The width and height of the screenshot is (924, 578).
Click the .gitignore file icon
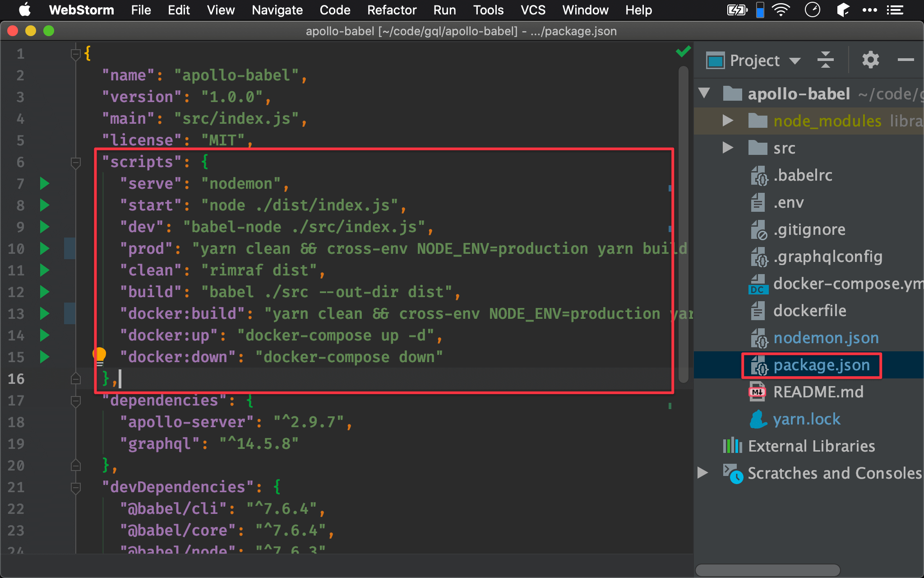coord(758,230)
